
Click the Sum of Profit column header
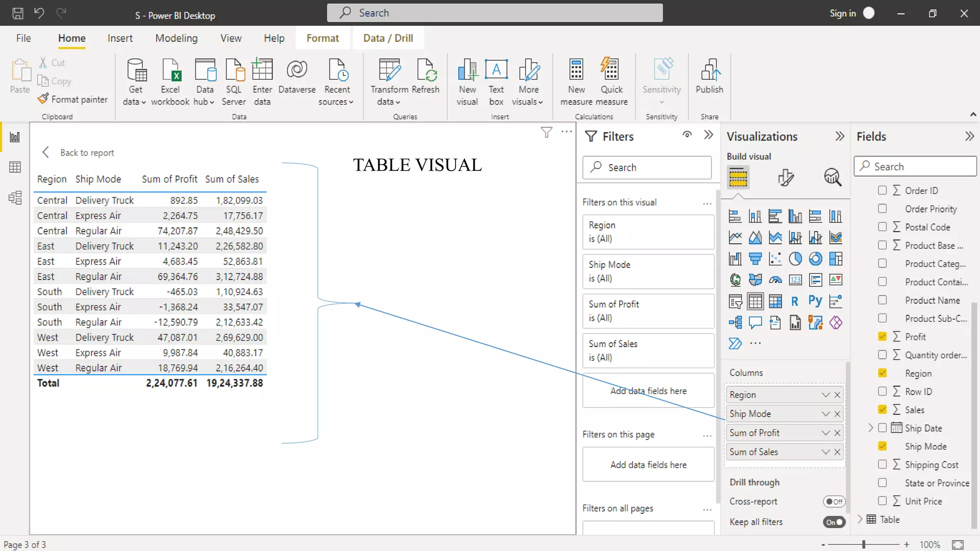pyautogui.click(x=169, y=179)
